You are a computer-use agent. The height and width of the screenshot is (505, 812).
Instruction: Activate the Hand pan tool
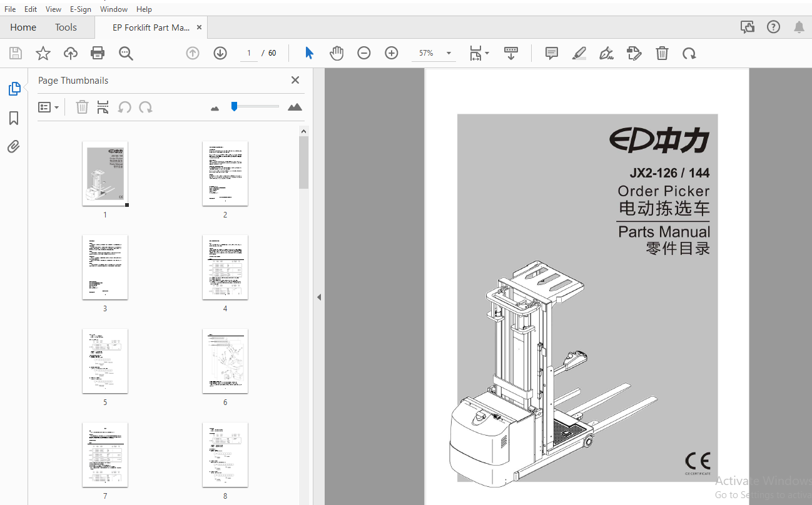(337, 54)
